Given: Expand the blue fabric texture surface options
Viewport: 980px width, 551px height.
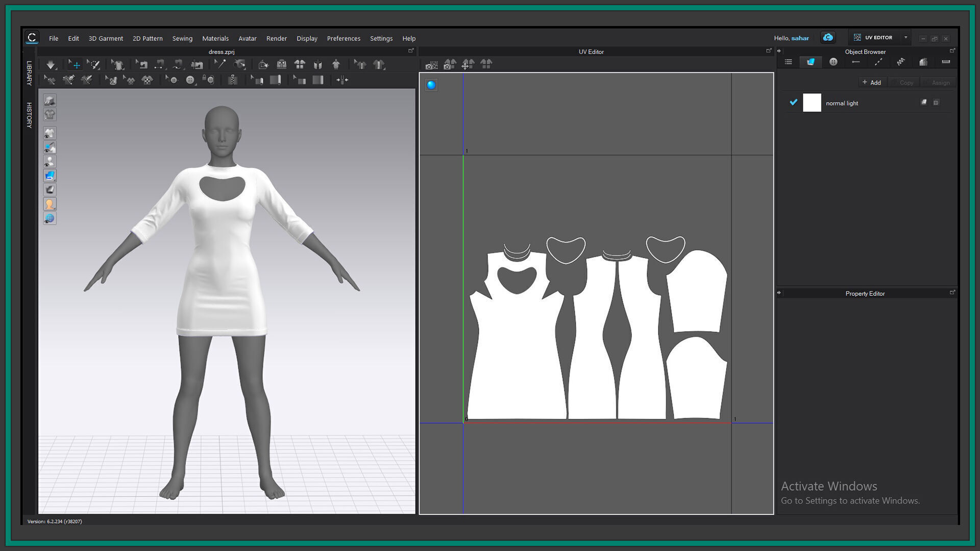Looking at the screenshot, I should click(50, 176).
